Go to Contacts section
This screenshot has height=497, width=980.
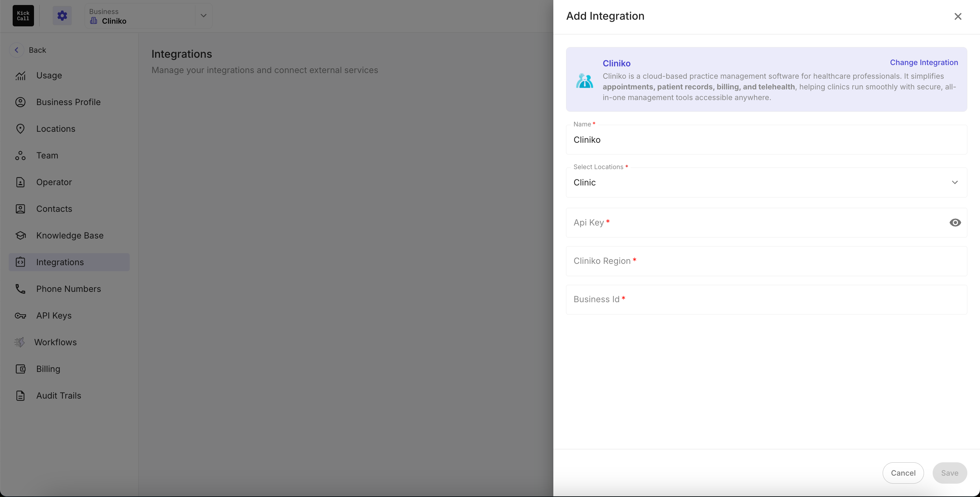tap(69, 209)
